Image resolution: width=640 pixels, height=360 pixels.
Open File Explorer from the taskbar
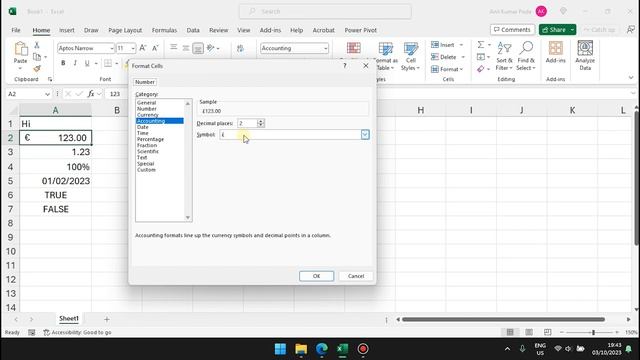301,349
